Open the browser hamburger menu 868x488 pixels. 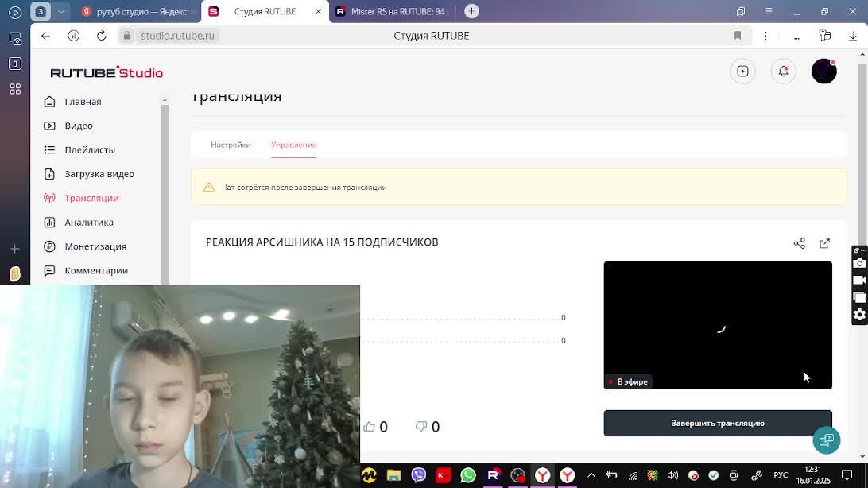769,12
